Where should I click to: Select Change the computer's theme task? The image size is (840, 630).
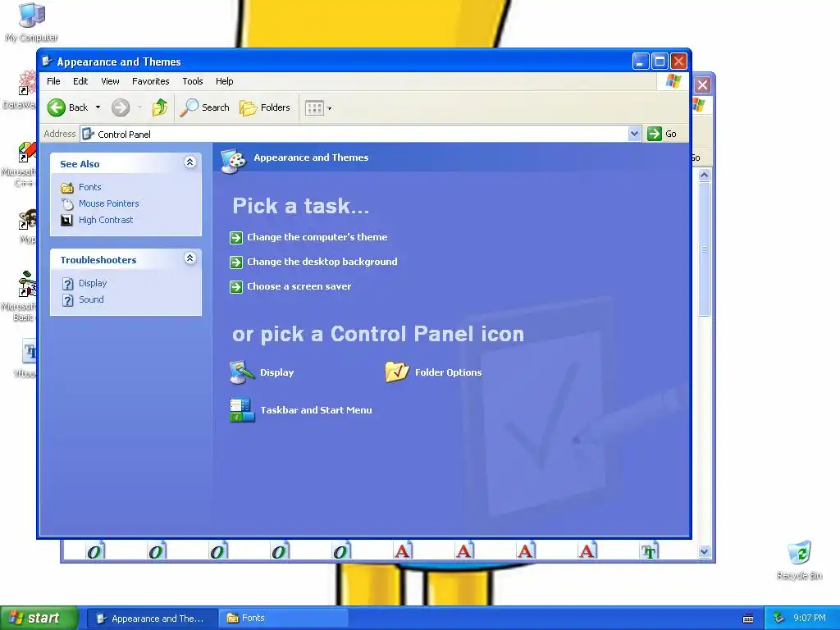coord(317,237)
